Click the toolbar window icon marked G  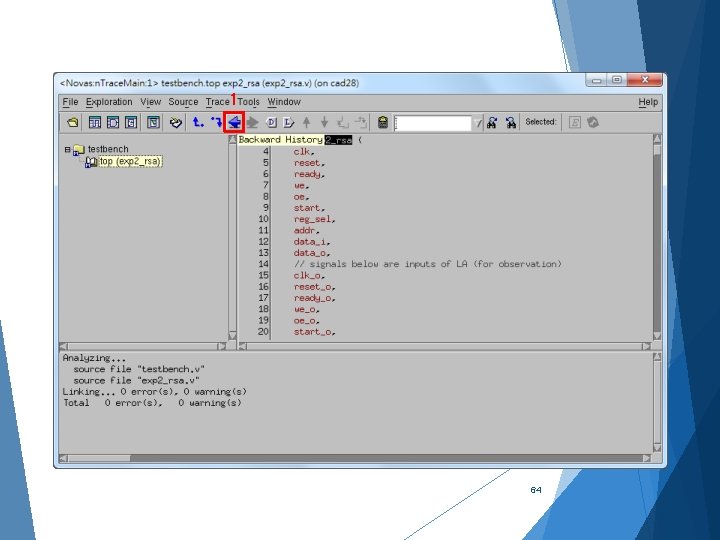[x=131, y=123]
